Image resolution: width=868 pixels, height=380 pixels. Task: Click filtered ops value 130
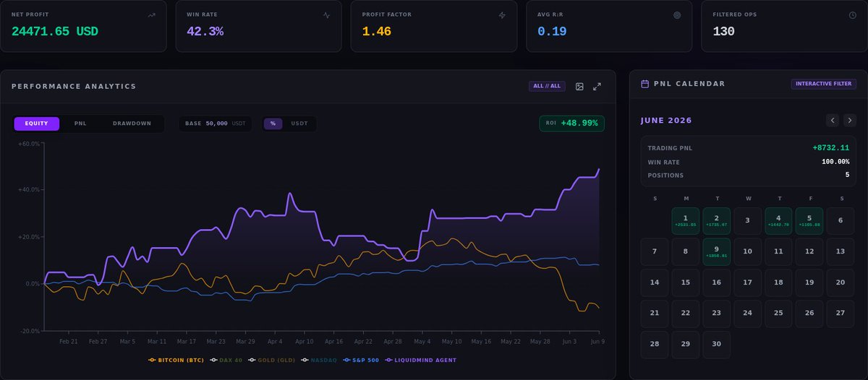pos(723,31)
